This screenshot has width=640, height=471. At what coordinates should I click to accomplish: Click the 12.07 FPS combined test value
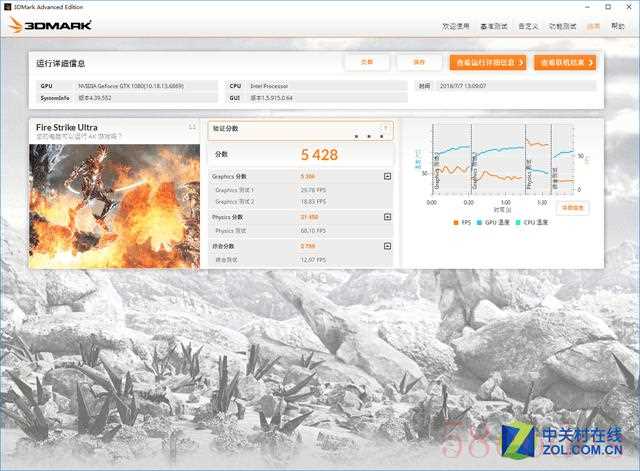[x=313, y=260]
